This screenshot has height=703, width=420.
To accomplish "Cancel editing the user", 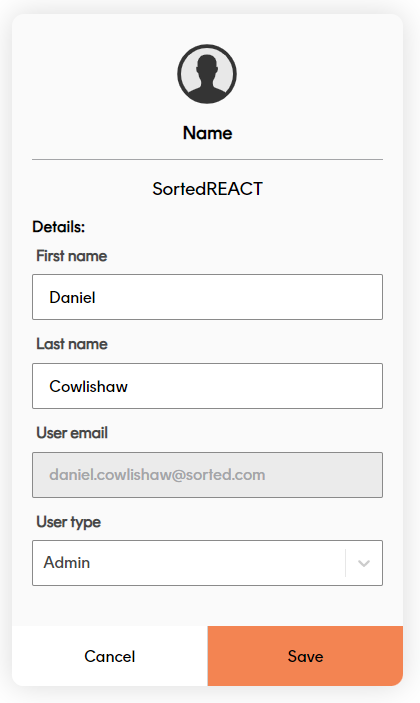I will click(x=110, y=656).
